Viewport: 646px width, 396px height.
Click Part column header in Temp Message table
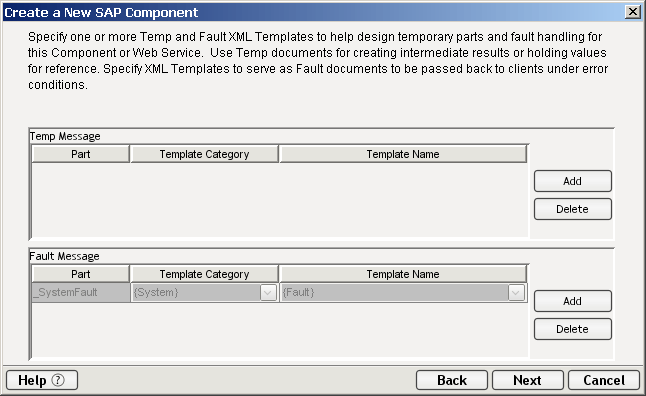tap(81, 154)
